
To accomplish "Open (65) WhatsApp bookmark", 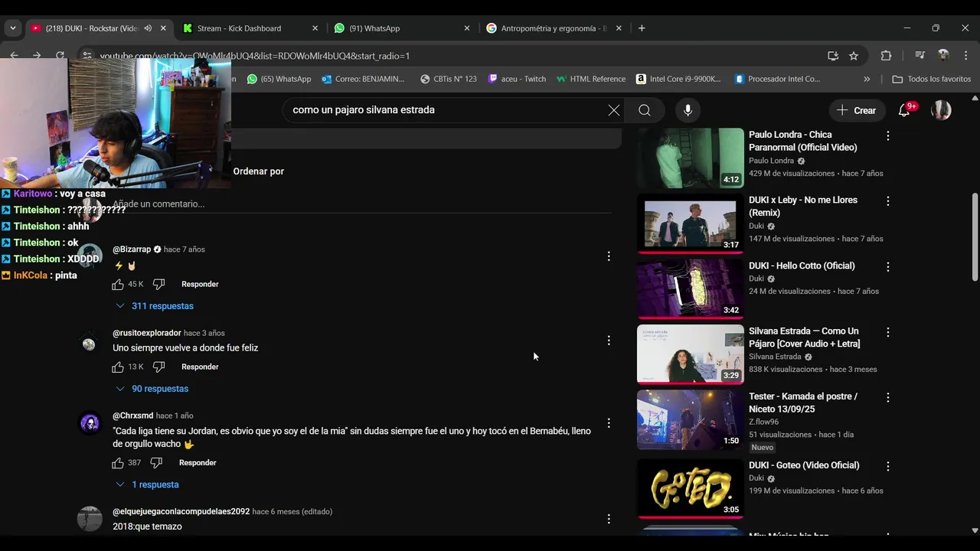I will point(279,79).
